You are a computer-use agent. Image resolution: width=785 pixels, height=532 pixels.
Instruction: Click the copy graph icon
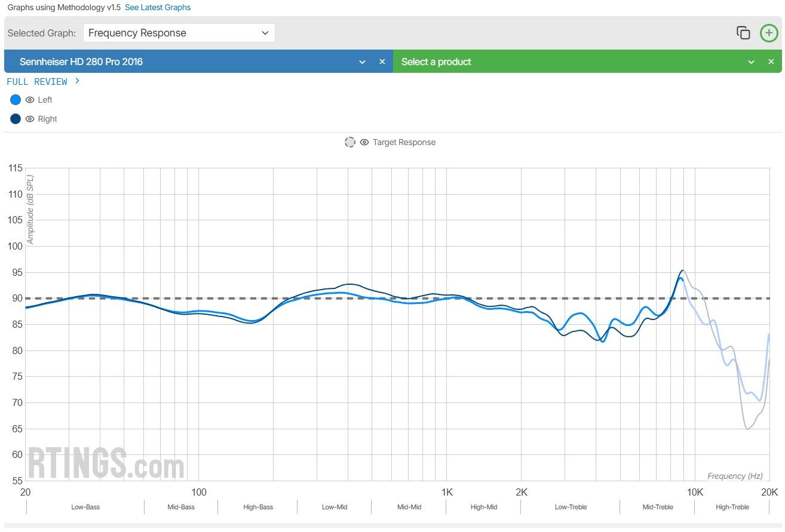743,33
